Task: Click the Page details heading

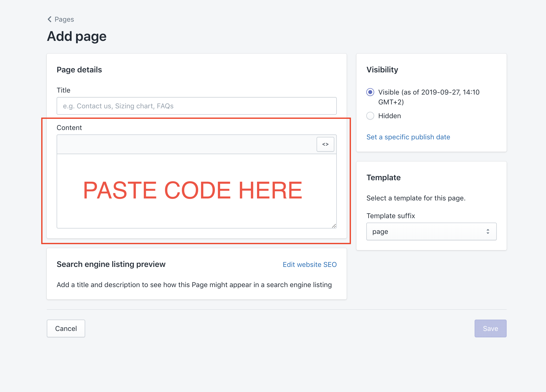Action: pos(79,70)
